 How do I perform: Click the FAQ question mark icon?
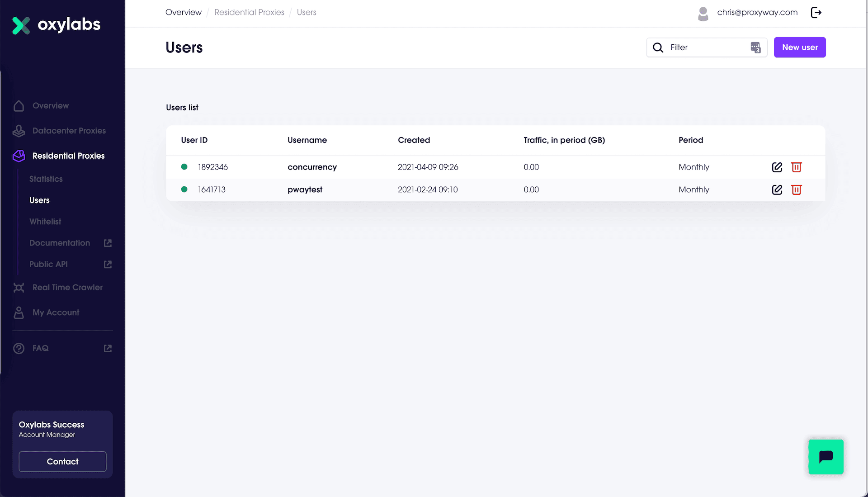[19, 348]
